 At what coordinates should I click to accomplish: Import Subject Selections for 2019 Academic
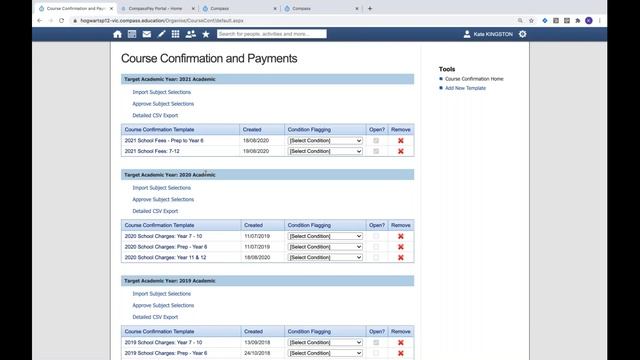161,294
